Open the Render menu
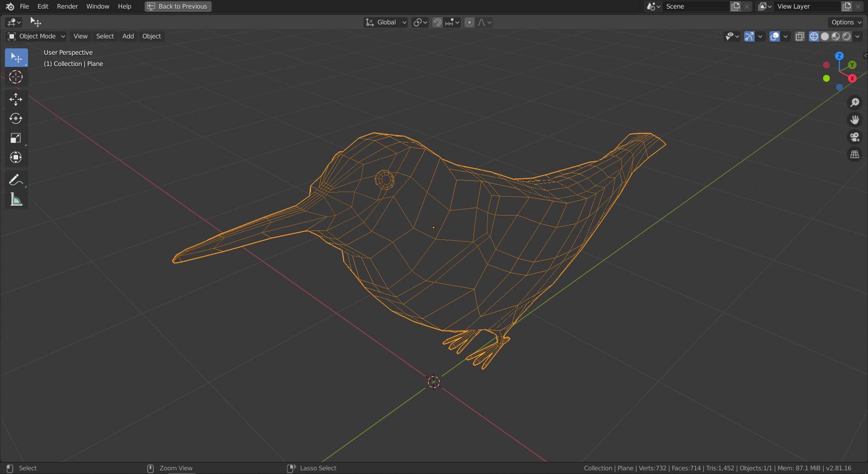The width and height of the screenshot is (868, 474). pyautogui.click(x=67, y=6)
